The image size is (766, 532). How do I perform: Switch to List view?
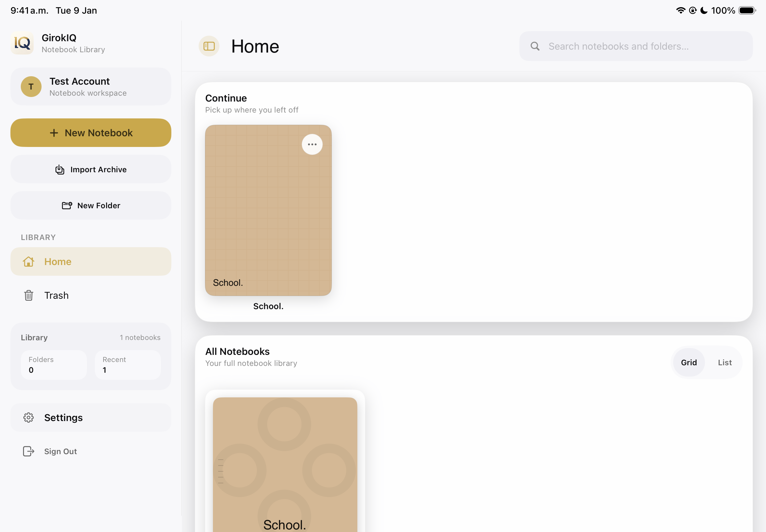click(725, 362)
